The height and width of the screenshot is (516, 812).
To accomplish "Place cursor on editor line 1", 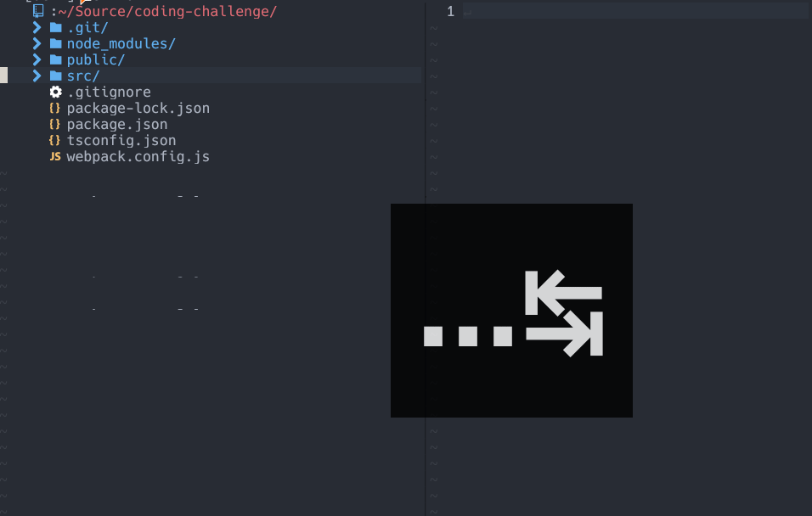I will click(636, 11).
